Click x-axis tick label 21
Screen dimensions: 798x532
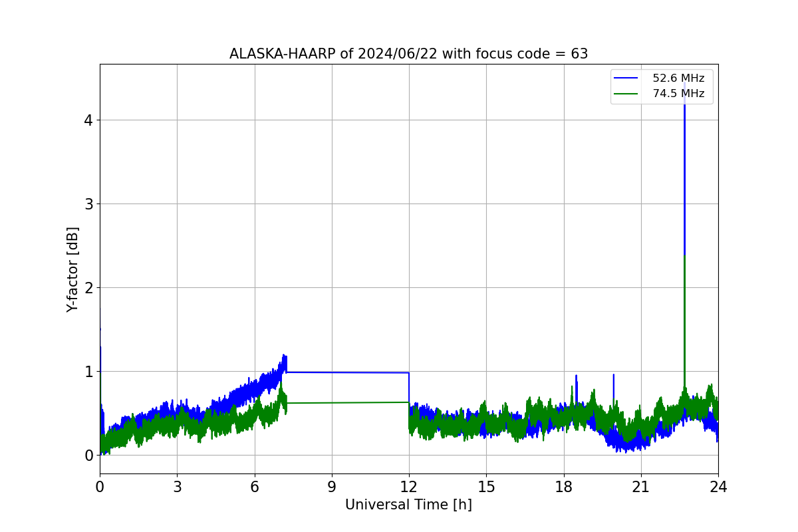tap(641, 487)
